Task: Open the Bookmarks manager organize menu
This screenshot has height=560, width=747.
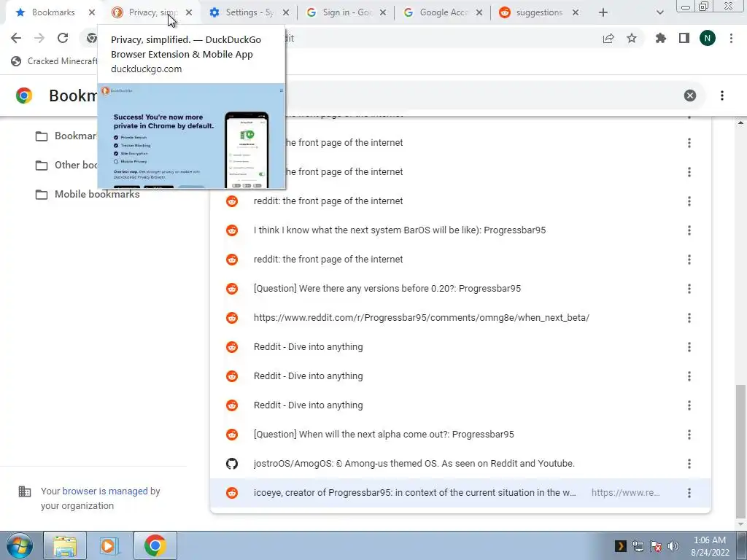Action: coord(722,96)
